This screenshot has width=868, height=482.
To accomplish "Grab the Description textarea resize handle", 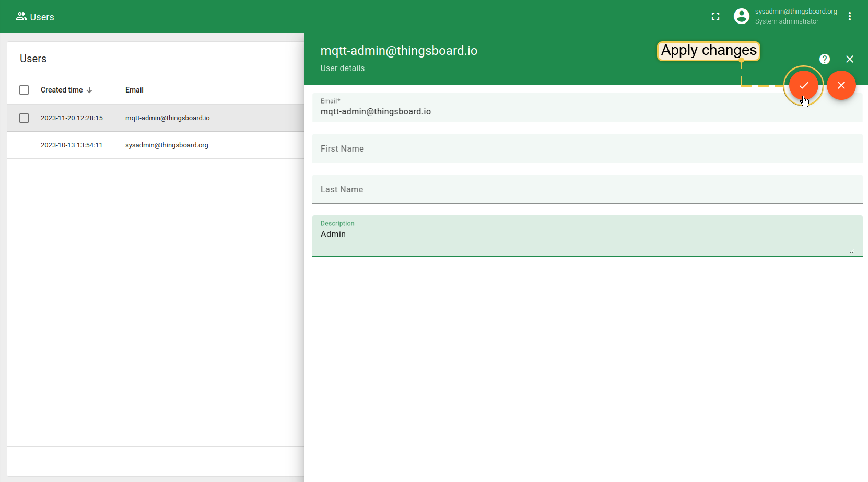I will click(x=852, y=251).
